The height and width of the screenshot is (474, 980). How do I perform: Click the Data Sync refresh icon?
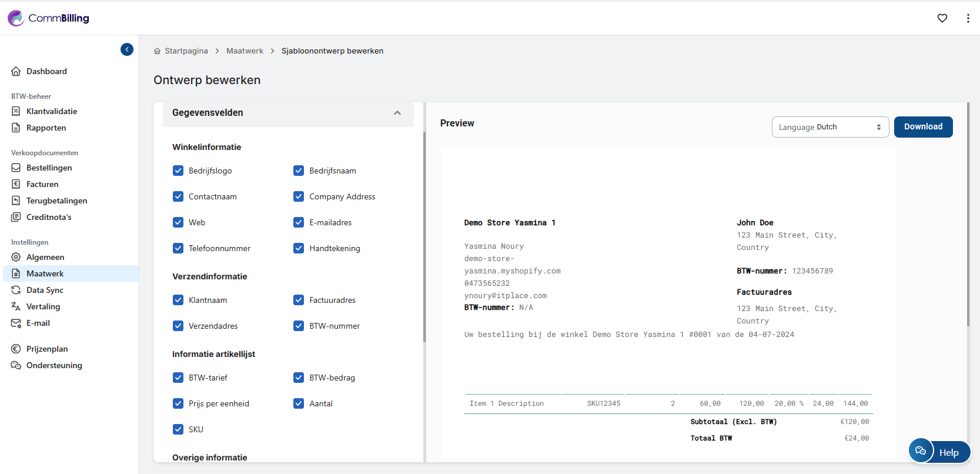[16, 290]
